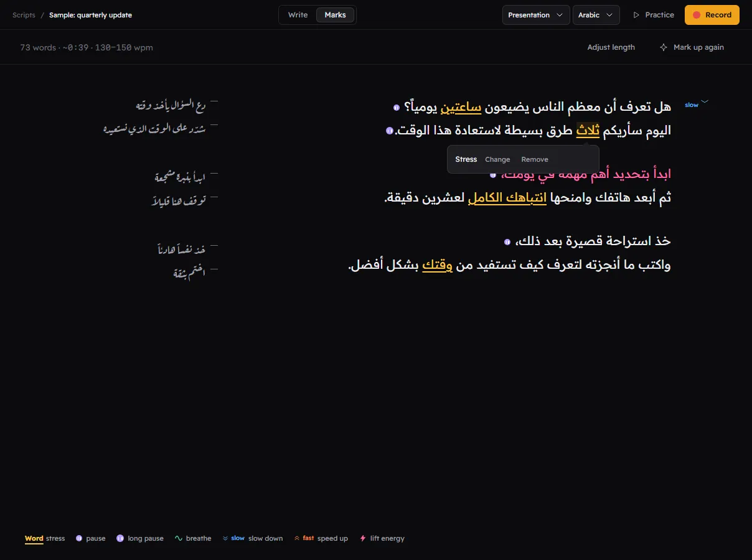Click the margin note شدد على الوقت الذي نستعيده
Image resolution: width=752 pixels, height=560 pixels.
point(154,129)
